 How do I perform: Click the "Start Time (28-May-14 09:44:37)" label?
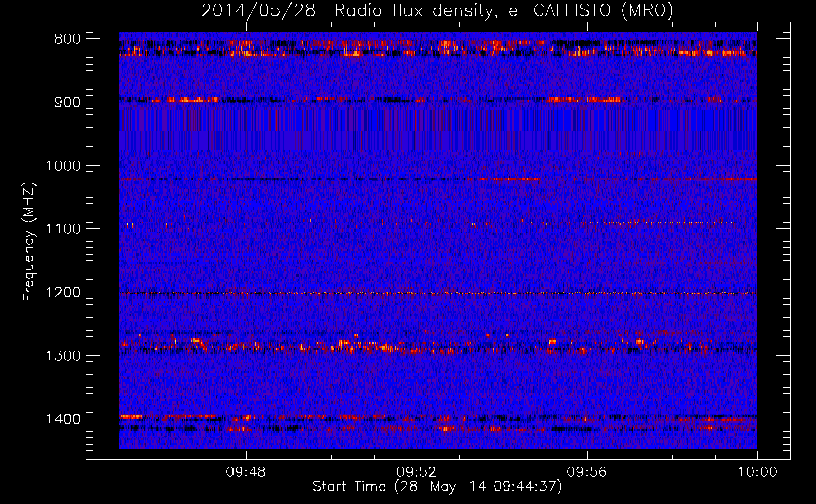437,487
